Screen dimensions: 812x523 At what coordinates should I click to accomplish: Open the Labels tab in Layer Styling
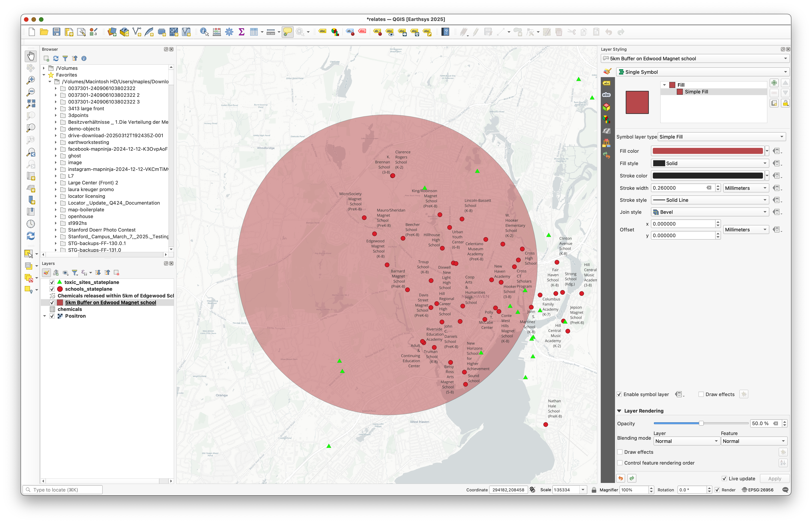coord(606,83)
